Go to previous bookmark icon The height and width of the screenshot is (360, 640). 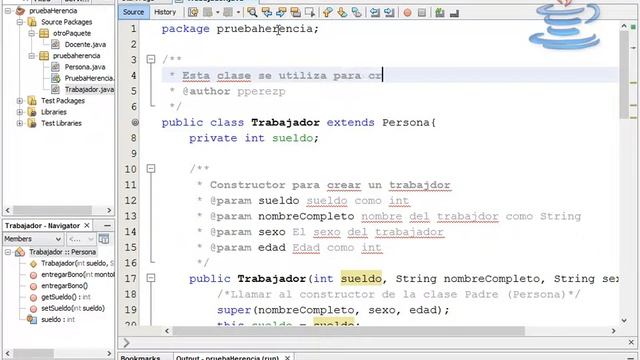pos(328,12)
